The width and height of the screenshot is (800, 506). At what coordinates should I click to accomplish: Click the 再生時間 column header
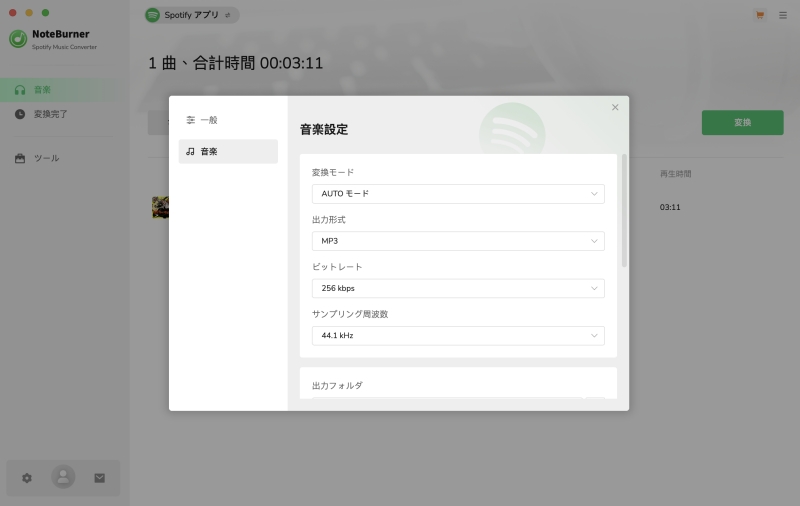tap(676, 174)
